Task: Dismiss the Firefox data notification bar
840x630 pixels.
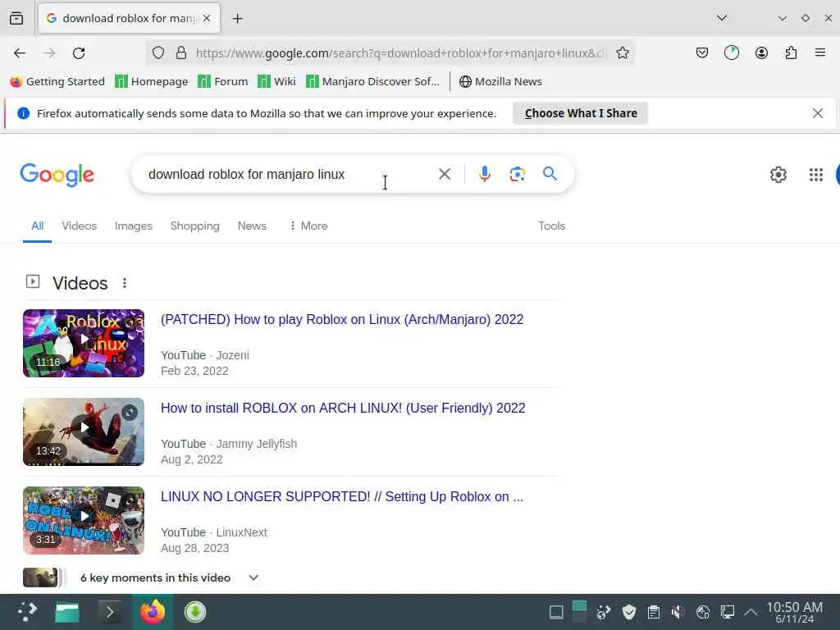Action: (x=818, y=113)
